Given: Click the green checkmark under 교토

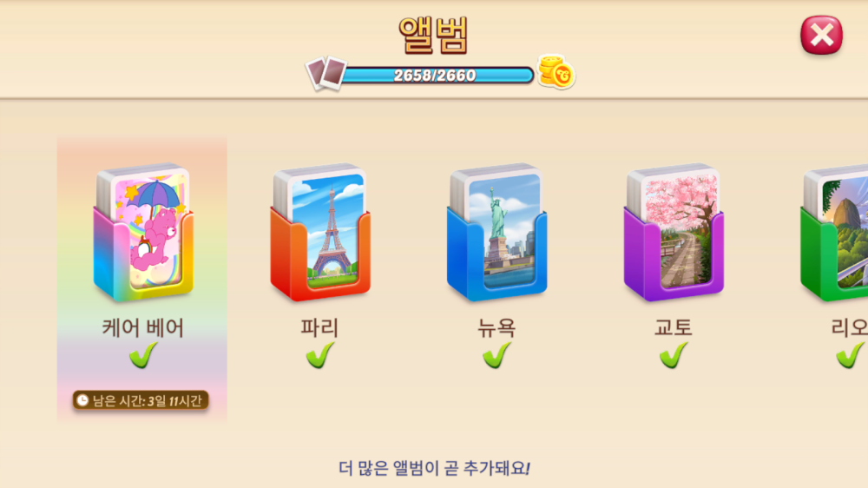Looking at the screenshot, I should [674, 355].
